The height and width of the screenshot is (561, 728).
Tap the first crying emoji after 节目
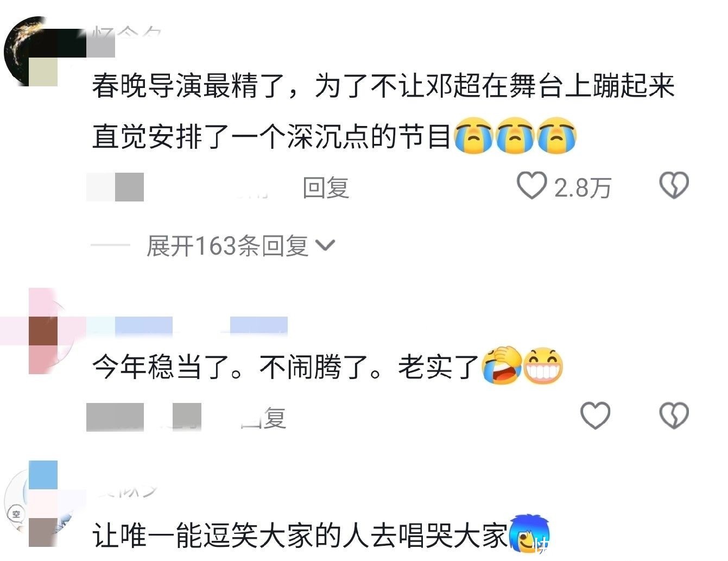(x=473, y=135)
